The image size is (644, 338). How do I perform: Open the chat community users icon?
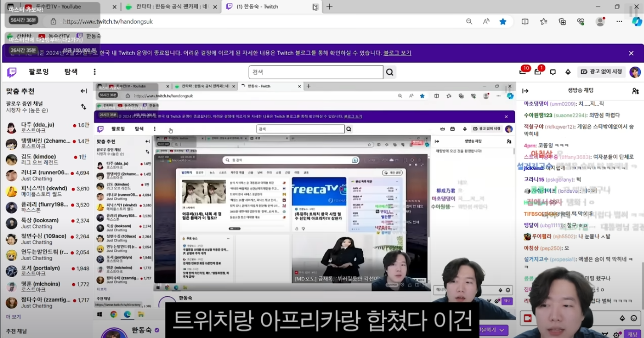[635, 91]
